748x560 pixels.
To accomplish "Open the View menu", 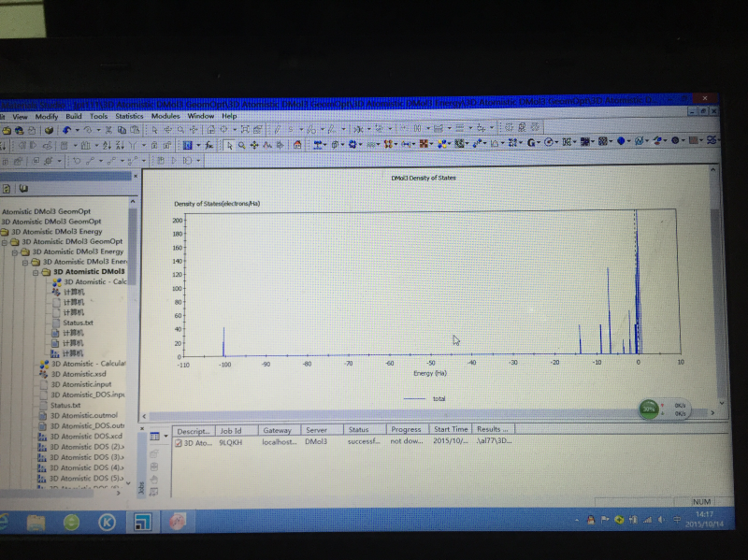I will click(20, 116).
